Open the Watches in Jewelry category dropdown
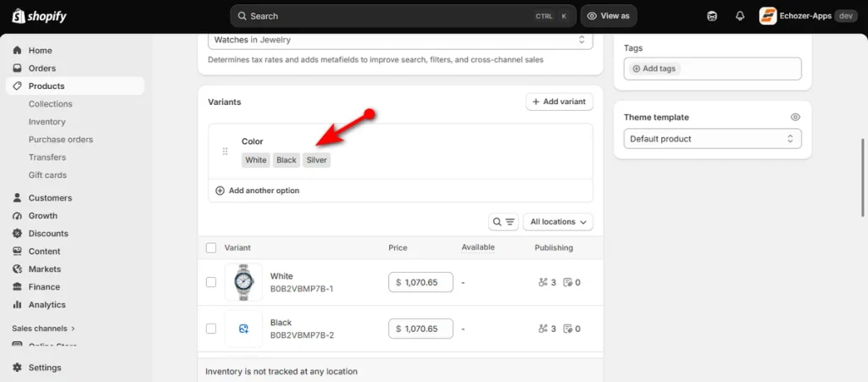This screenshot has width=868, height=382. coord(400,40)
